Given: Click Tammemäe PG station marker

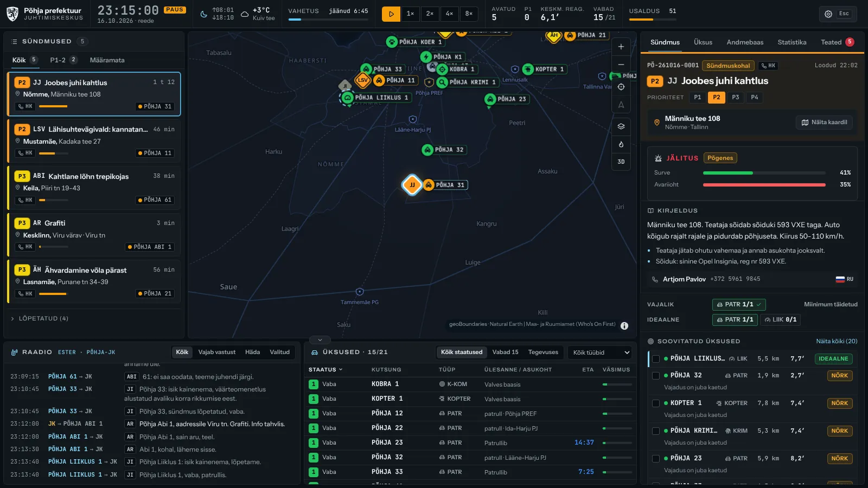Looking at the screenshot, I should [x=360, y=292].
